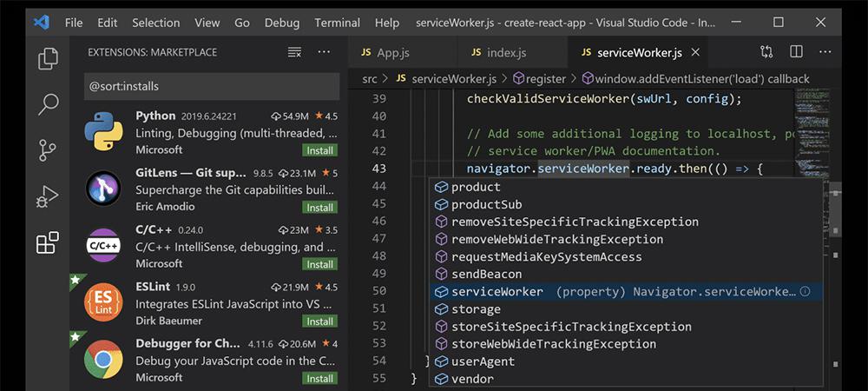
Task: Click the ESLint extension title
Action: (x=152, y=287)
